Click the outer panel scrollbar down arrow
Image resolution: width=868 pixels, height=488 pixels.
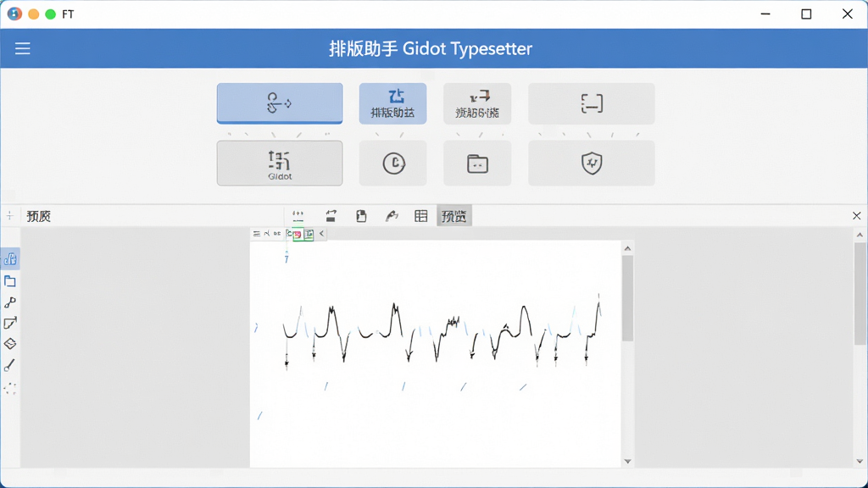860,462
